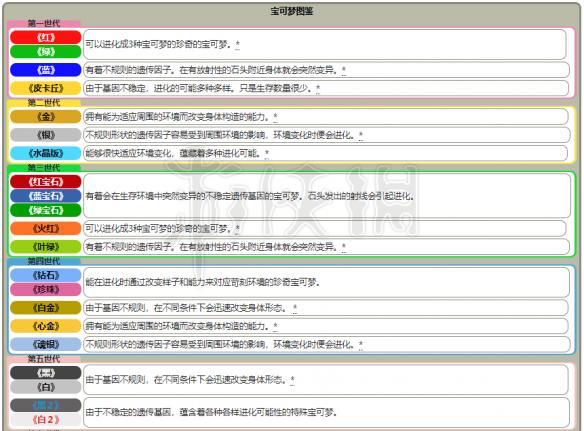Open the 《绿》 game version link
The width and height of the screenshot is (584, 431).
(46, 51)
